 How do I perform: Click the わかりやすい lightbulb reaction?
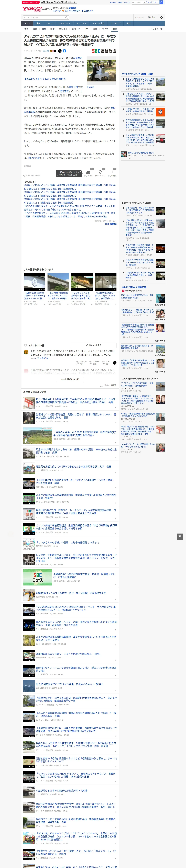tap(100, 173)
